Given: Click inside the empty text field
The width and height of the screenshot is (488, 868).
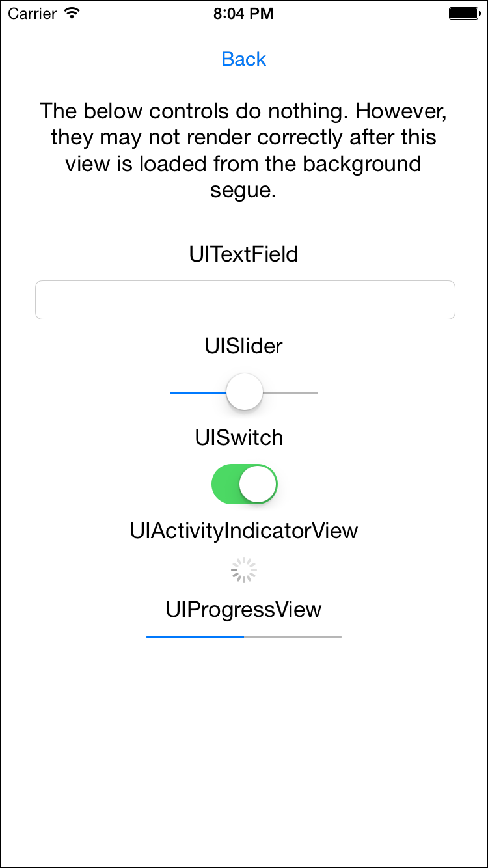Looking at the screenshot, I should [x=245, y=300].
